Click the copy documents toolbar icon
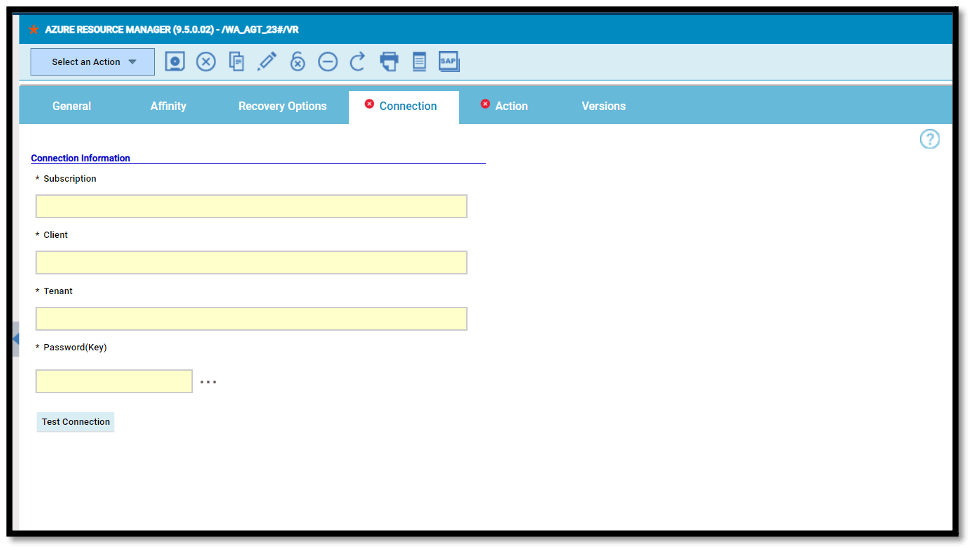Screen dimensions: 972x550 coord(236,62)
